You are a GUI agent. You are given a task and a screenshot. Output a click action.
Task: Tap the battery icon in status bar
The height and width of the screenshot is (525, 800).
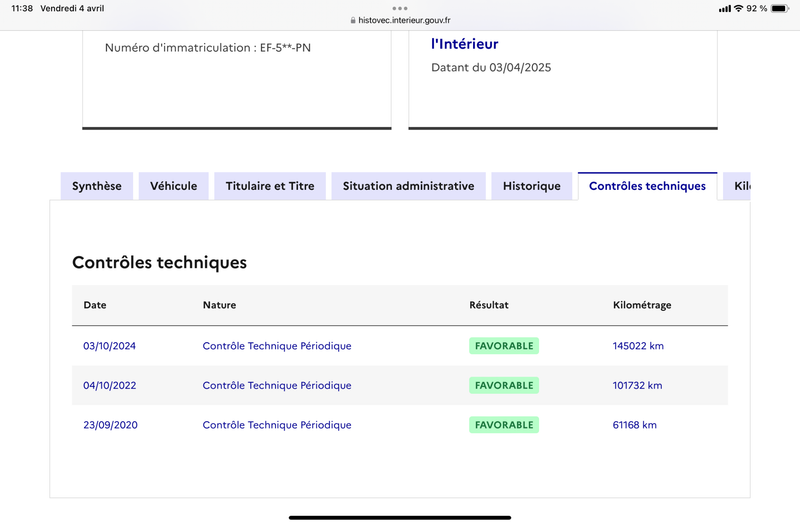coord(781,8)
